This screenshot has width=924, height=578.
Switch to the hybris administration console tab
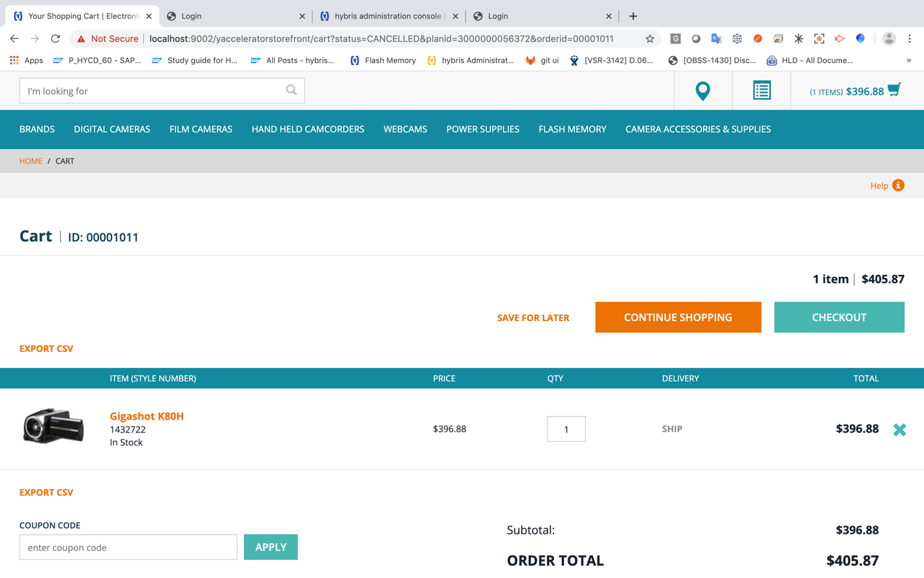387,16
